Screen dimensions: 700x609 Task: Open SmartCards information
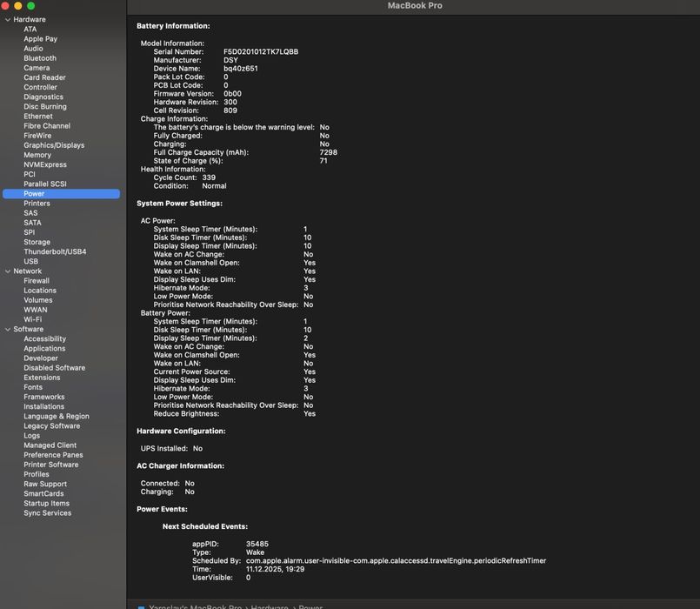43,494
